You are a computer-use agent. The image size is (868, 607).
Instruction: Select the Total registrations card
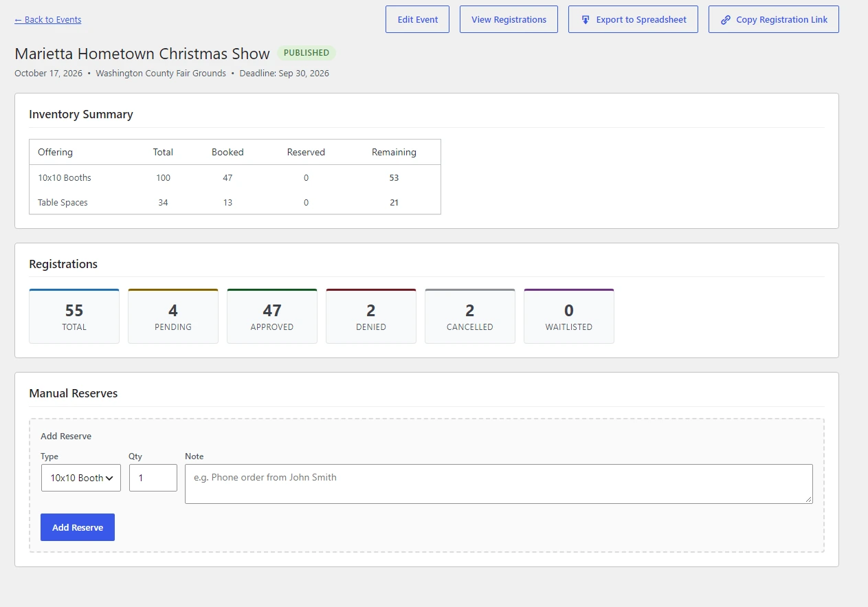point(74,316)
